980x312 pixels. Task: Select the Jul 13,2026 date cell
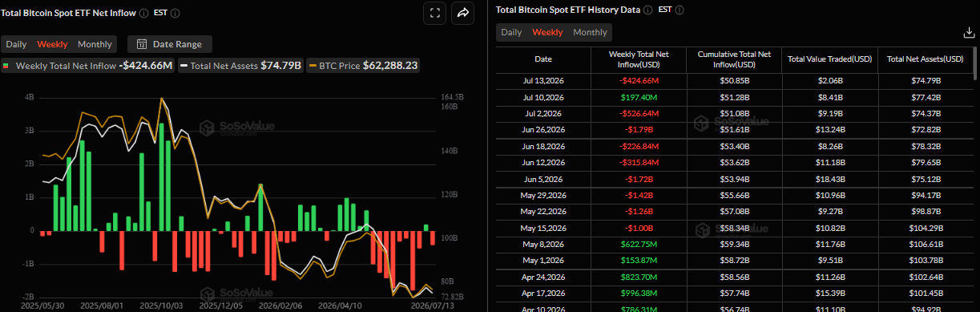(542, 80)
